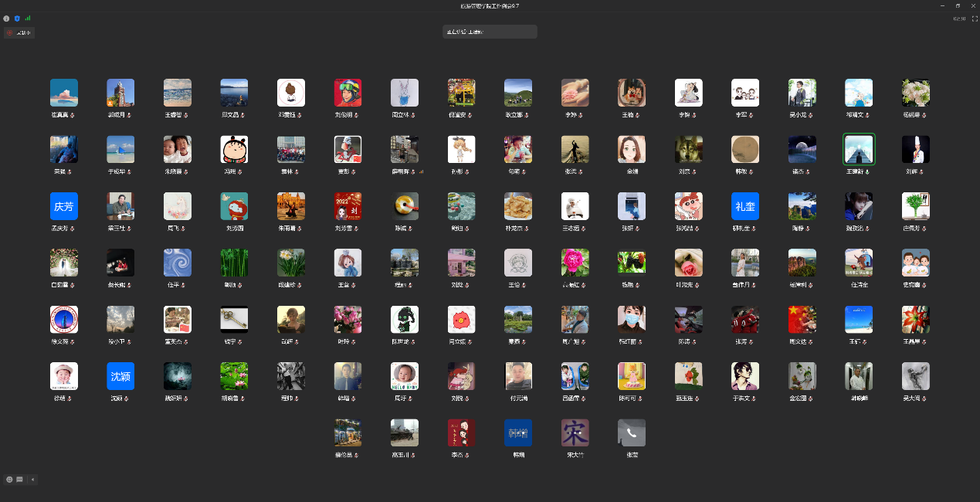Select the phone-call participant avatar
Image resolution: width=980 pixels, height=502 pixels.
pos(632,432)
